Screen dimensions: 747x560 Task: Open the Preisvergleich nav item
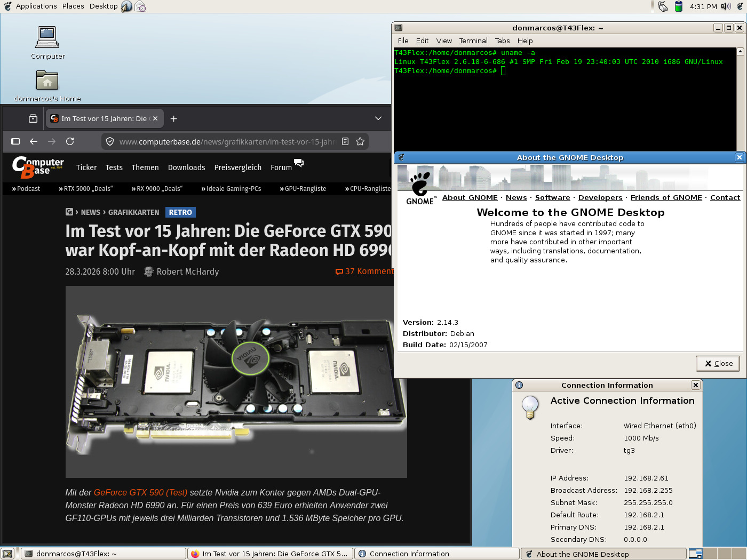tap(238, 167)
